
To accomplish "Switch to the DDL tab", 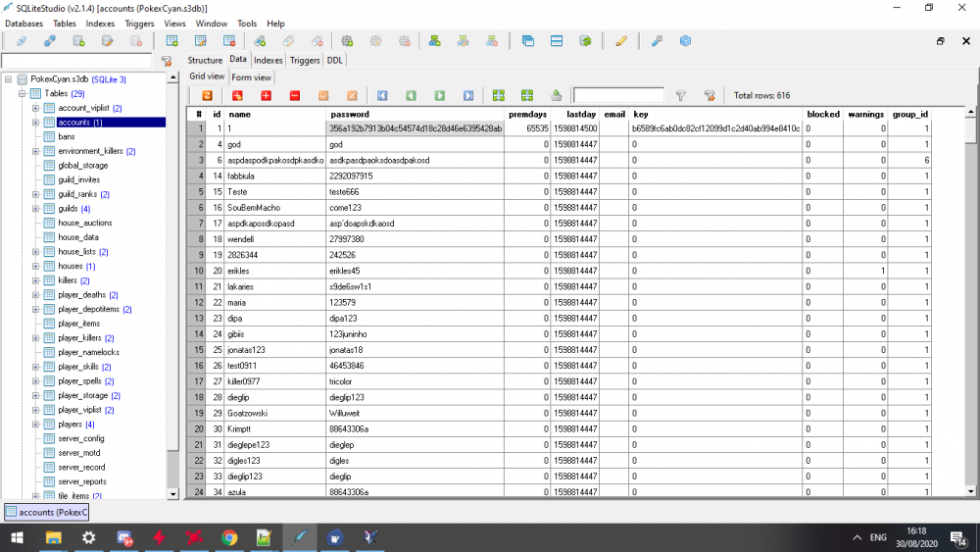I will tap(335, 60).
